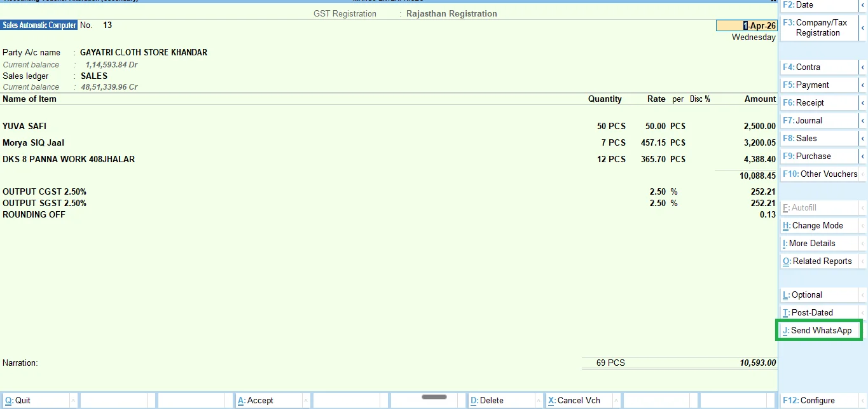
Task: Click the Delete button in bottom bar
Action: 501,401
